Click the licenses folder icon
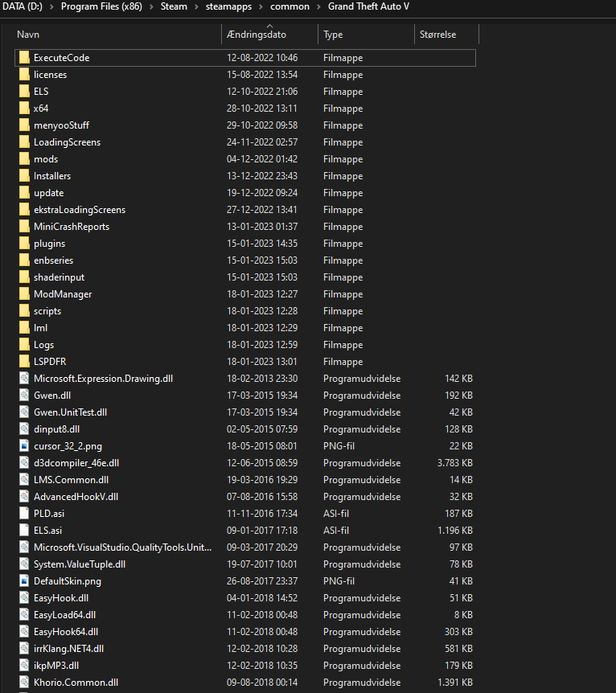 (24, 75)
